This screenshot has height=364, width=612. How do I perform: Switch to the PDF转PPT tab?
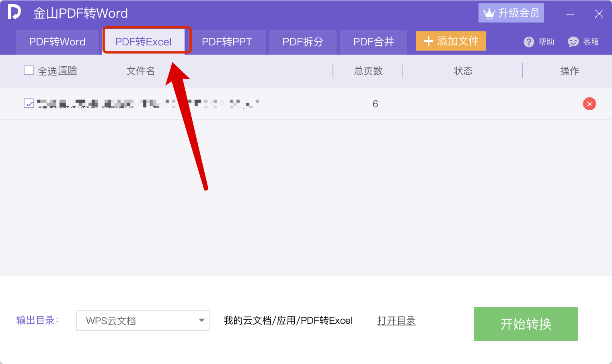227,42
